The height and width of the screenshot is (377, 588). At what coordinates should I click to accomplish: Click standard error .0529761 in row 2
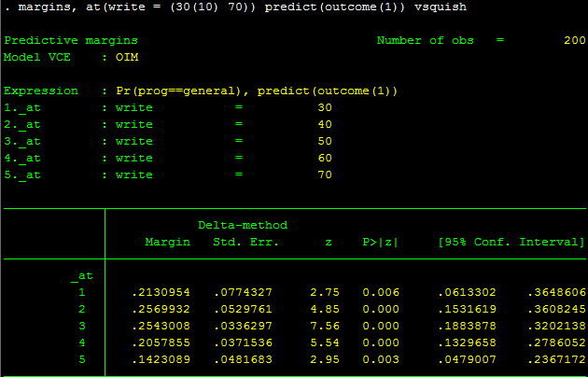(x=243, y=309)
